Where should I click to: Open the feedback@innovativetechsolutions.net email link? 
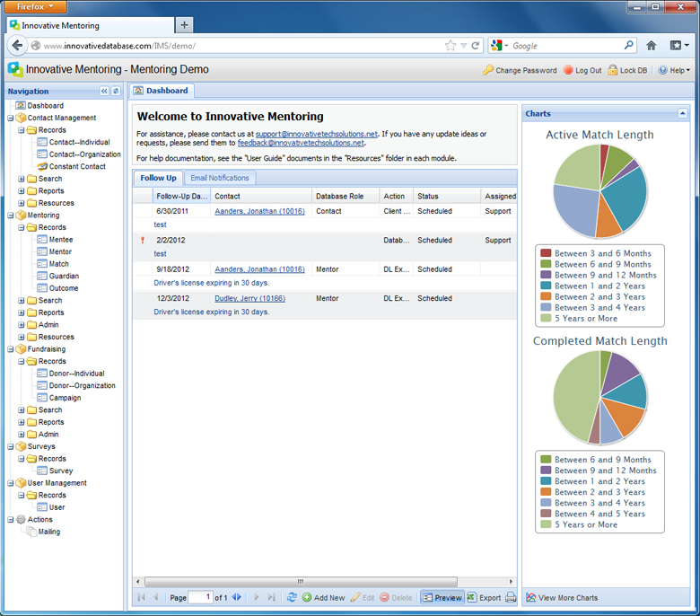pos(301,143)
